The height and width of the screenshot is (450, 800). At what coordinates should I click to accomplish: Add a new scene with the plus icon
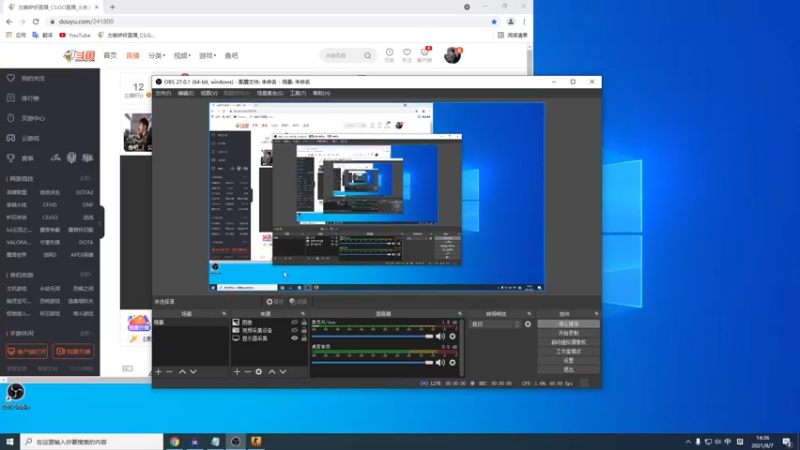pyautogui.click(x=158, y=372)
